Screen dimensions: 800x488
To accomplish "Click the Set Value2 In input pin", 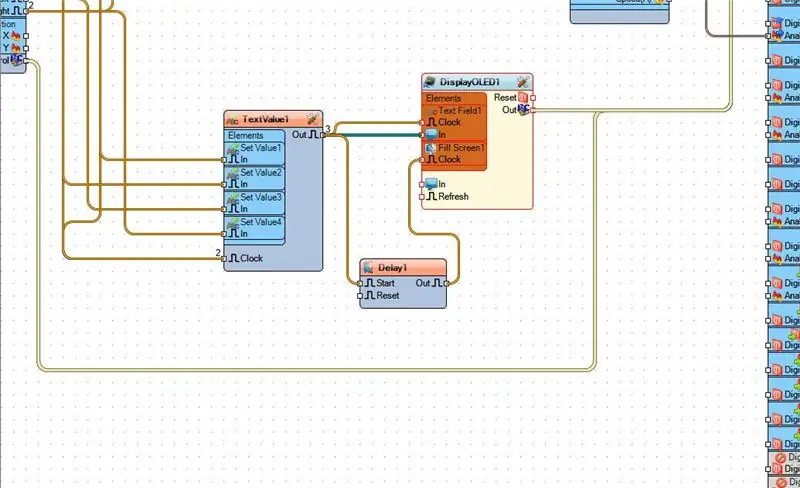I will (223, 184).
